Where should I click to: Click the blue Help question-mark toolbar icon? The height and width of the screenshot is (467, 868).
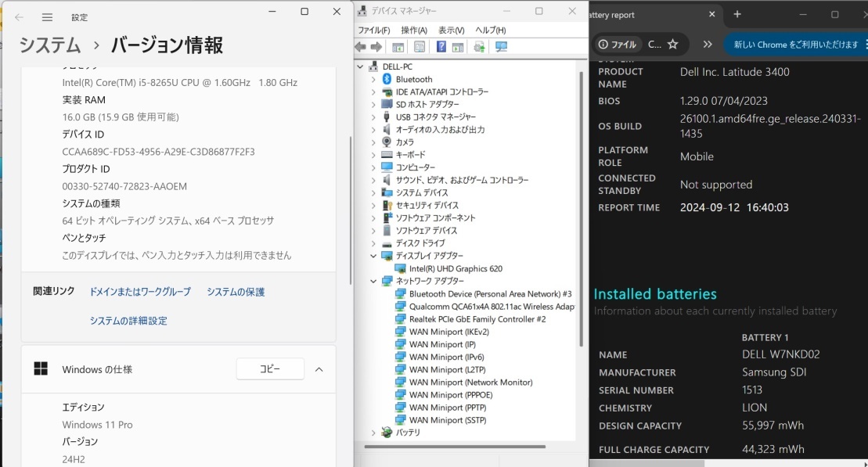point(441,47)
